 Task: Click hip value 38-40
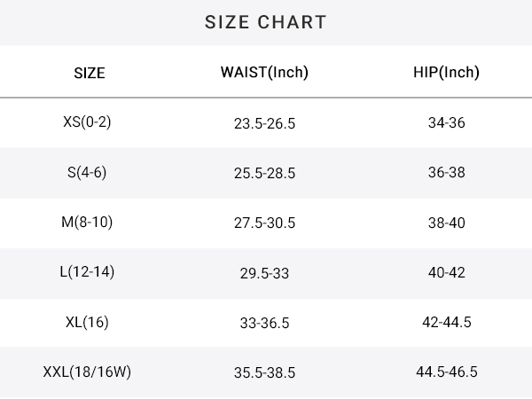(447, 223)
